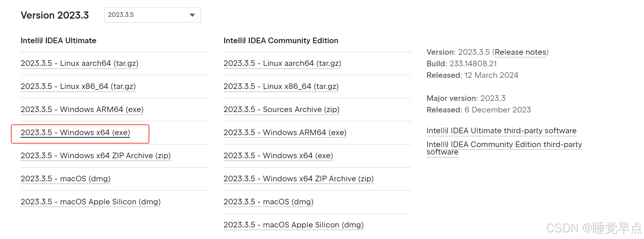Download Ultimate Windows x64 ZIP Archive
The width and height of the screenshot is (644, 239).
(x=95, y=156)
